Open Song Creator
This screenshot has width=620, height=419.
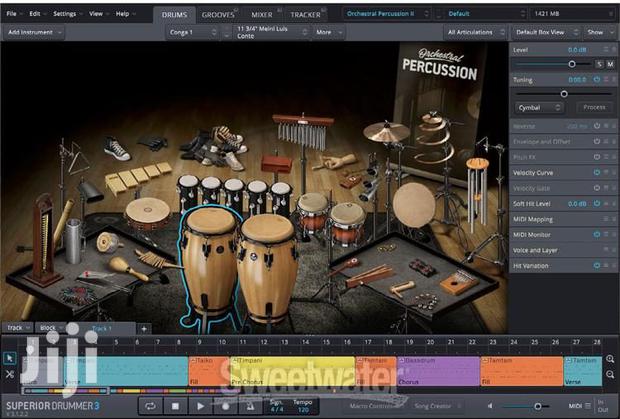pos(436,406)
